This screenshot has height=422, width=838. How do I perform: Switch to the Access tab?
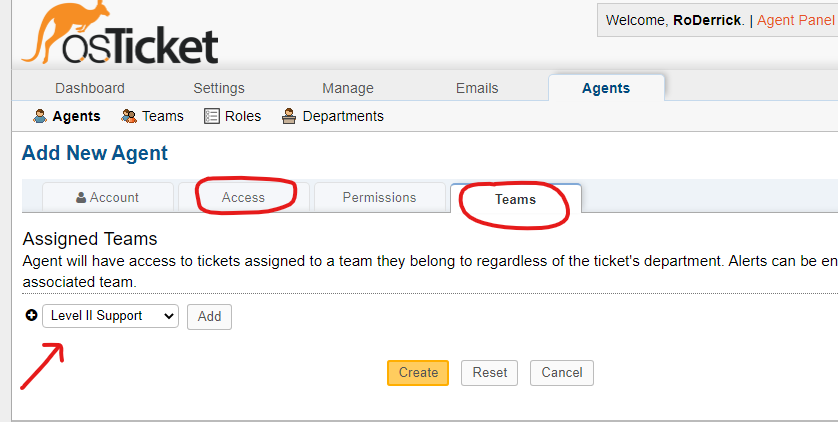(243, 198)
